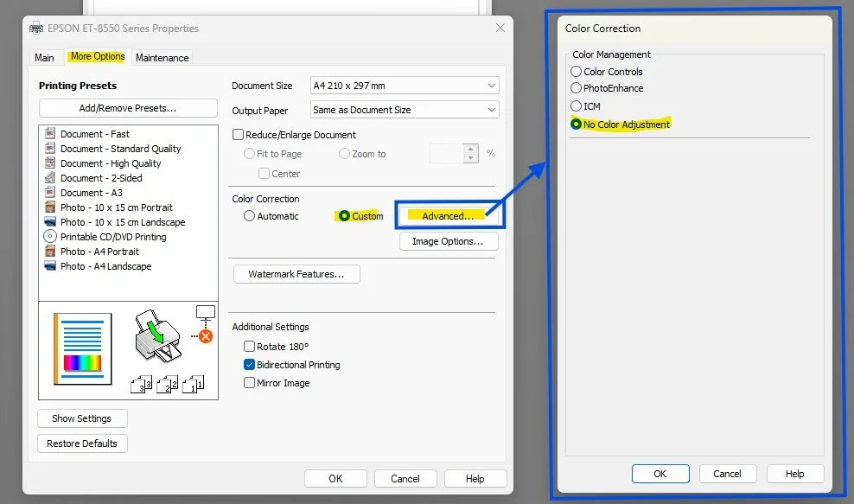The height and width of the screenshot is (504, 854).
Task: Select the "Printable CD/DVD Printing" preset text
Action: [x=113, y=237]
